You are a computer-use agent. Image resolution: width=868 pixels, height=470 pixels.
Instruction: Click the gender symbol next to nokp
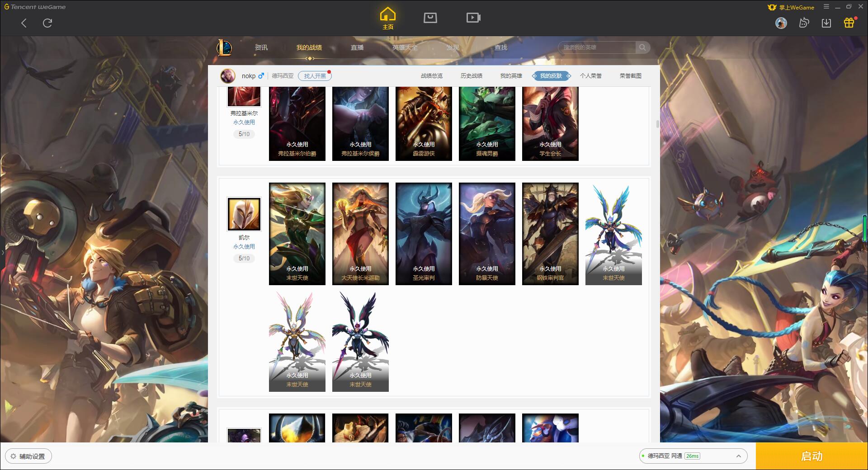[x=261, y=76]
